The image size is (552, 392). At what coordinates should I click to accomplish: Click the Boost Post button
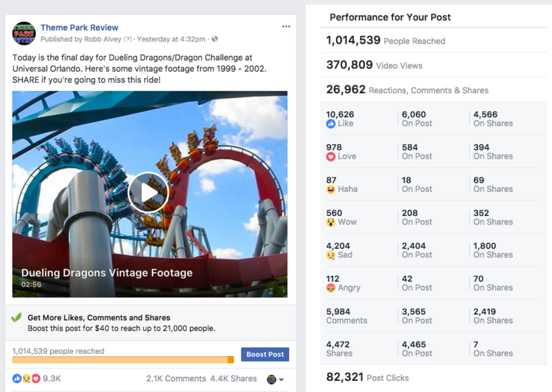tap(265, 354)
